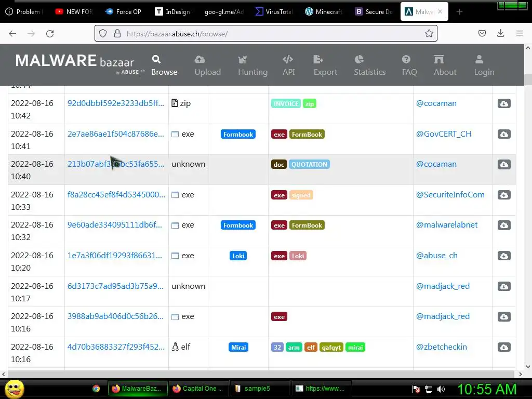This screenshot has height=399, width=532.
Task: Download the 3988ab9ab406 sample
Action: coord(504,316)
